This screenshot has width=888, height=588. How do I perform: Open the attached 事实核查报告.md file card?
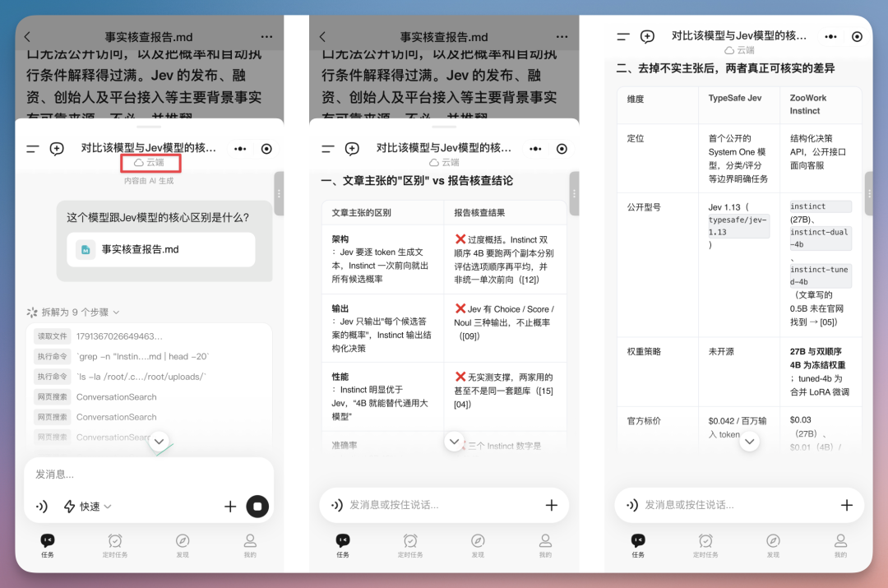coord(161,250)
